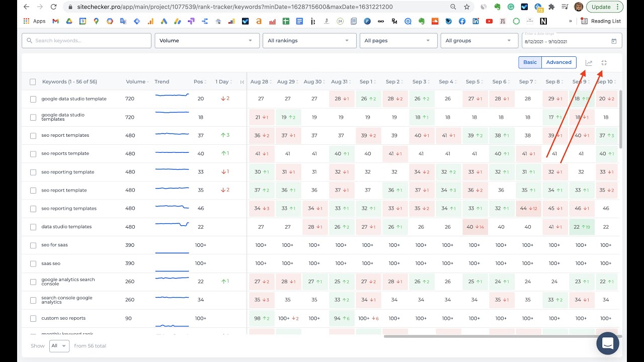The width and height of the screenshot is (644, 362).
Task: Open Gmail bookmark
Action: (x=56, y=21)
